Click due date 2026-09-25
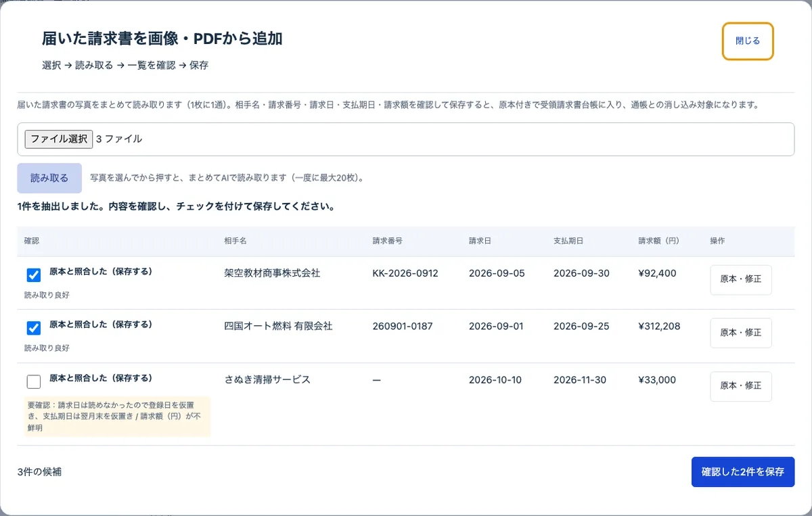 coord(581,326)
